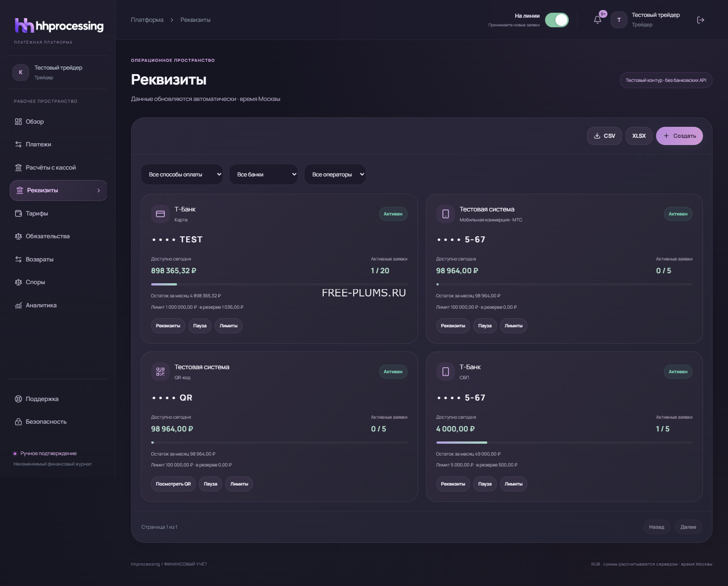Open the Платежи menu item

click(58, 145)
